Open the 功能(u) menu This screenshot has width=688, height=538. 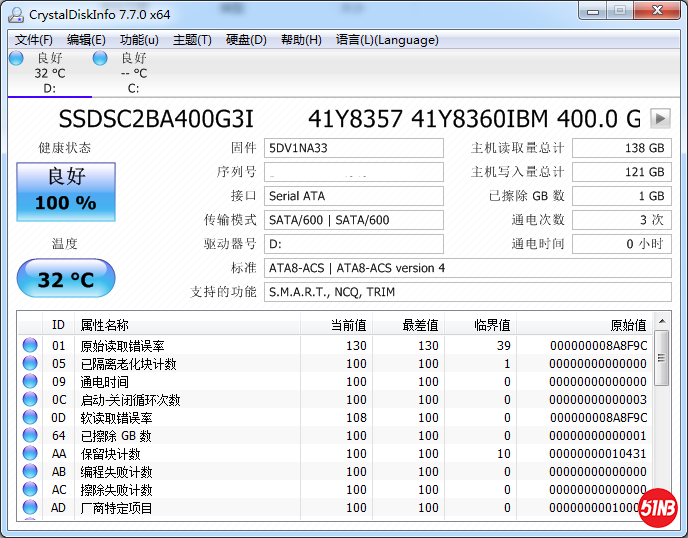pos(139,40)
